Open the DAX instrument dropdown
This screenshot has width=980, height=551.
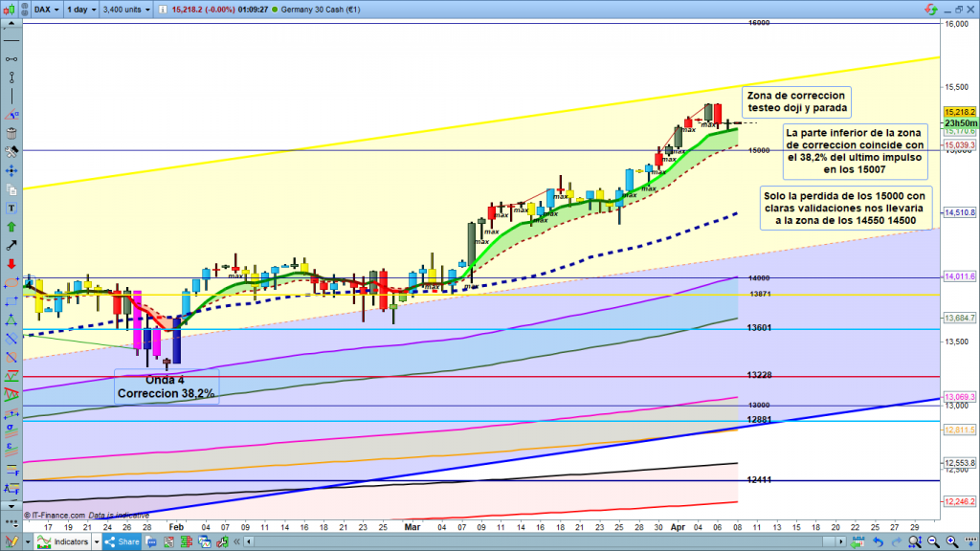44,10
